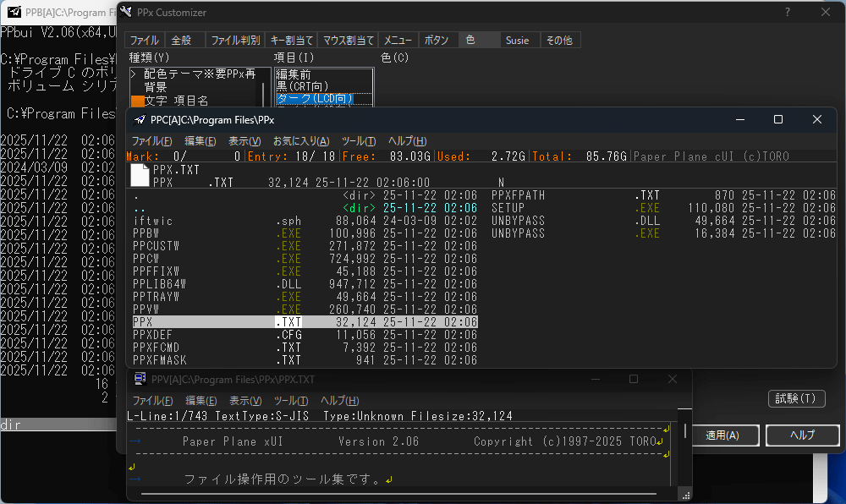Switch to the キー割当て tab
The height and width of the screenshot is (504, 846).
[290, 39]
